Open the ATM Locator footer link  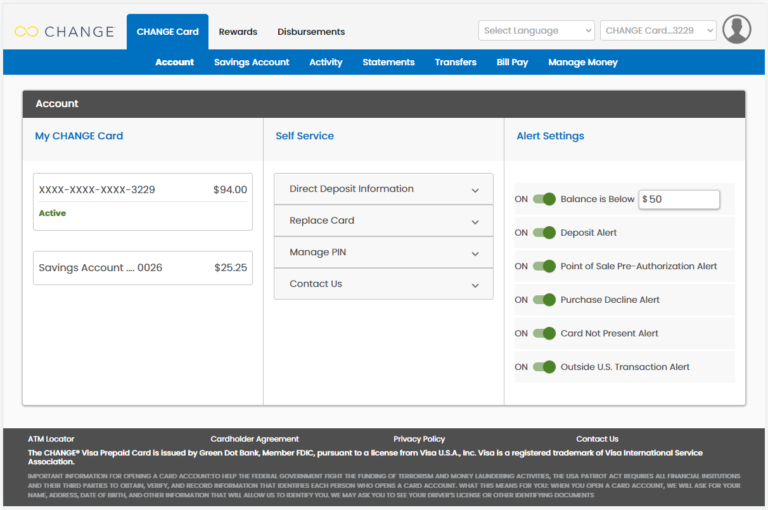tap(51, 439)
